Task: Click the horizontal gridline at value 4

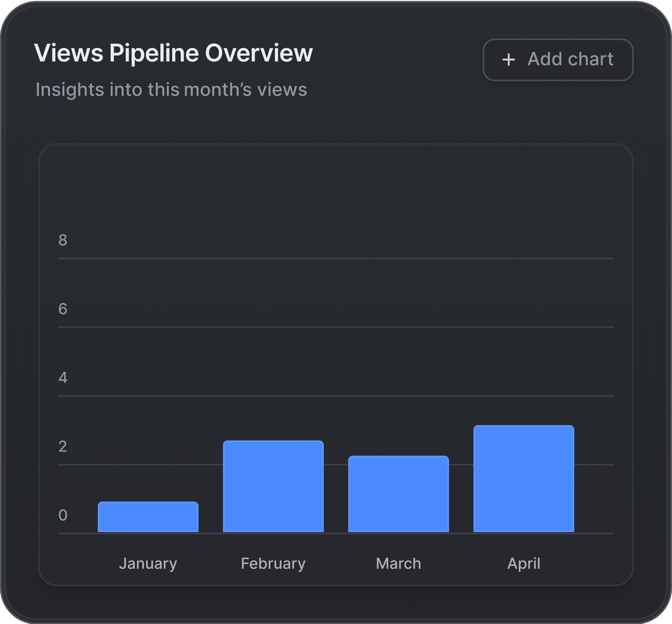Action: point(336,396)
